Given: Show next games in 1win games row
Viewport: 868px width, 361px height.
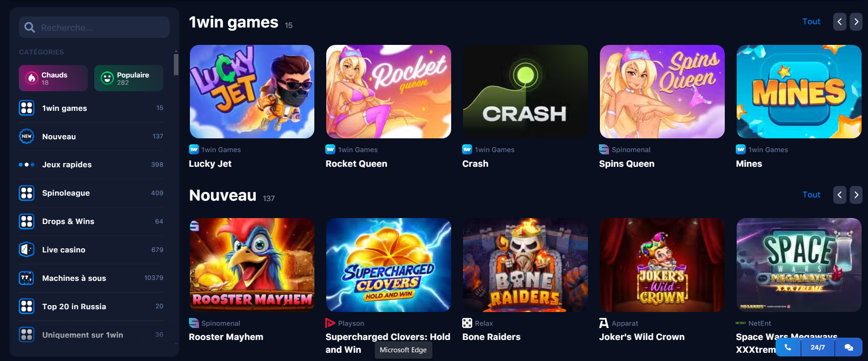Looking at the screenshot, I should [856, 22].
